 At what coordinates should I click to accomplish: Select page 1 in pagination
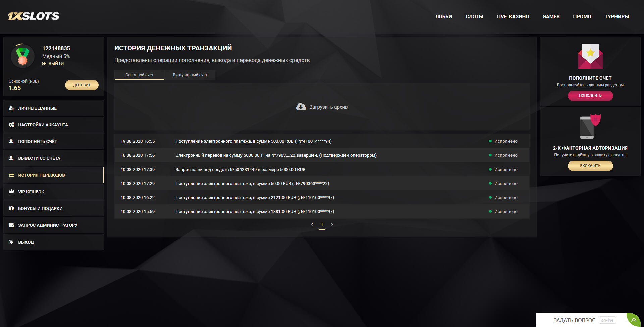pyautogui.click(x=322, y=224)
